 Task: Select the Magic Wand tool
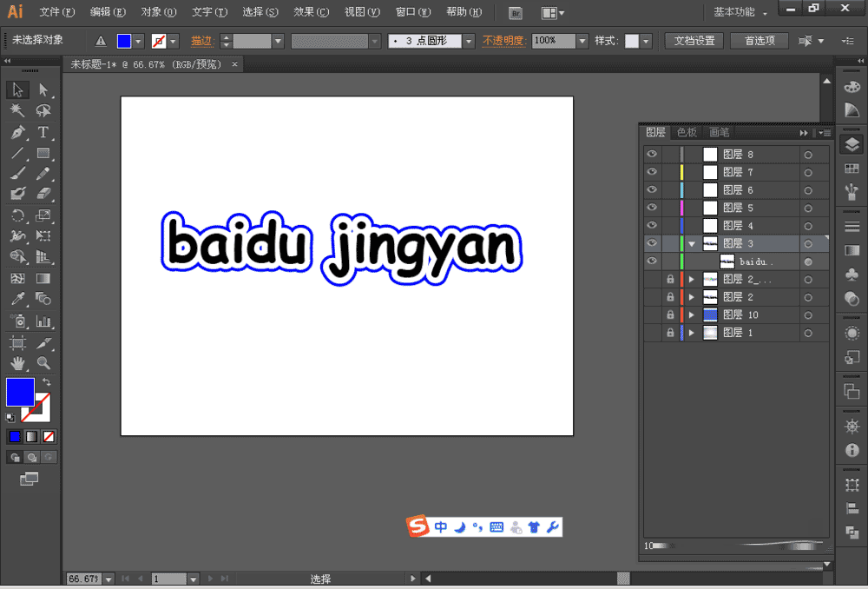pyautogui.click(x=17, y=110)
